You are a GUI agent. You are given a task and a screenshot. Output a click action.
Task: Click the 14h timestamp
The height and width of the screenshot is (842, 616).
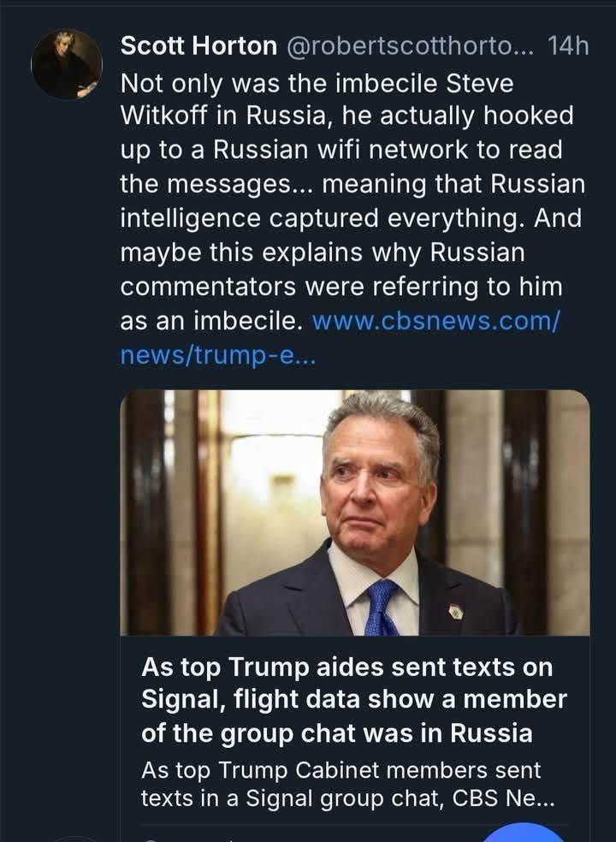point(567,46)
